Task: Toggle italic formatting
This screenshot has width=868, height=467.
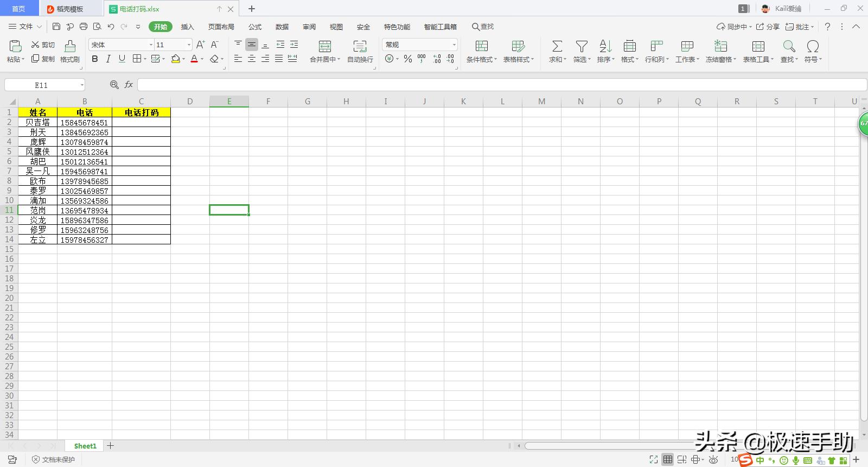Action: 108,59
